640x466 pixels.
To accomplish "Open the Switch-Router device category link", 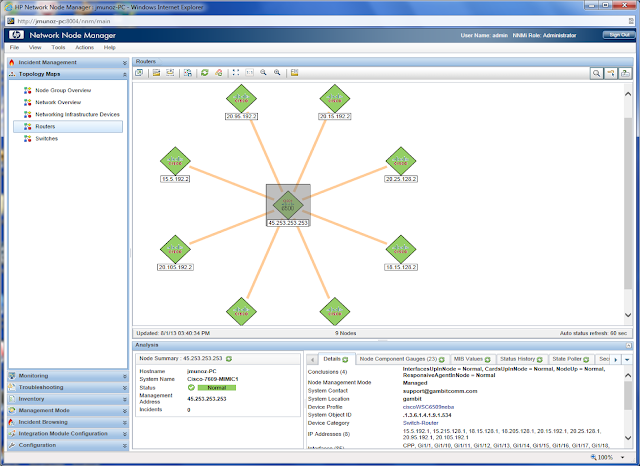I will click(x=420, y=423).
